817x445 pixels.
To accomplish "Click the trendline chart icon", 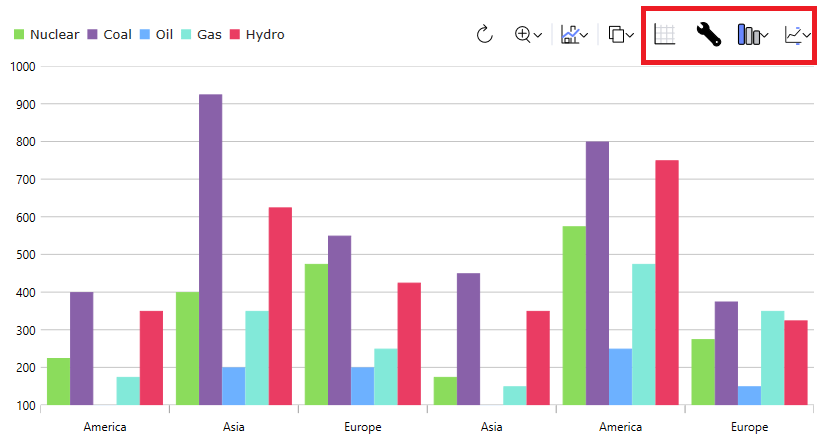I will point(793,35).
